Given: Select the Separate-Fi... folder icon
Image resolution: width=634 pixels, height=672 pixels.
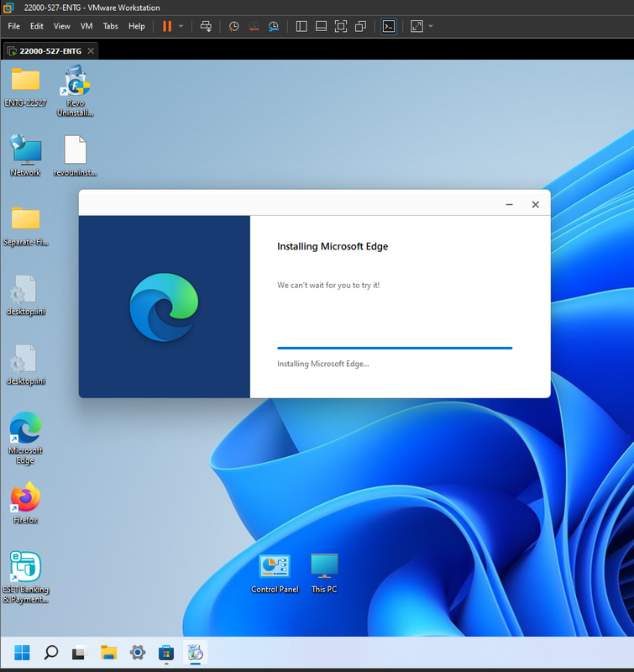Looking at the screenshot, I should [x=26, y=226].
